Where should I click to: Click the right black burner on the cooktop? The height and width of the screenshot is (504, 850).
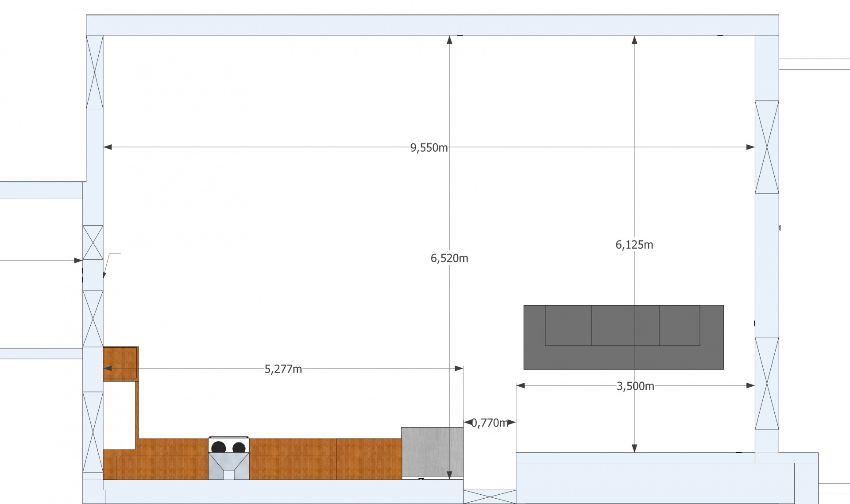(239, 447)
